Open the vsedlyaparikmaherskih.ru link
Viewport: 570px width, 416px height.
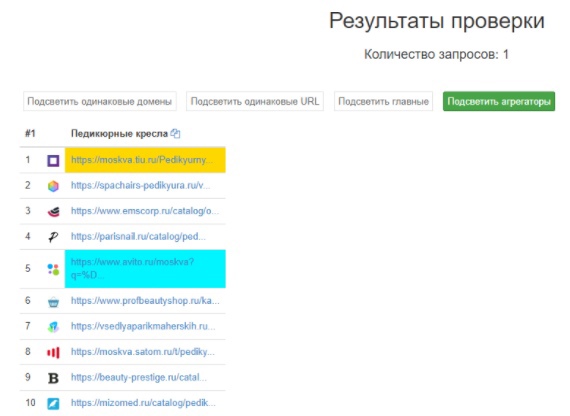pos(143,326)
